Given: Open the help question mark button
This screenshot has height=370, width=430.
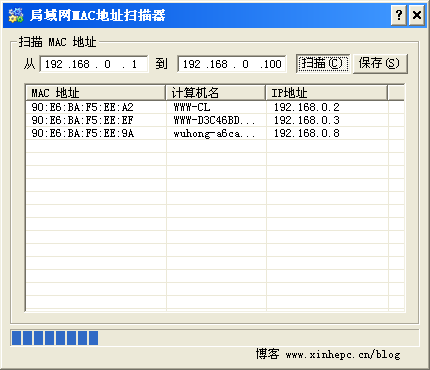Looking at the screenshot, I should 399,15.
